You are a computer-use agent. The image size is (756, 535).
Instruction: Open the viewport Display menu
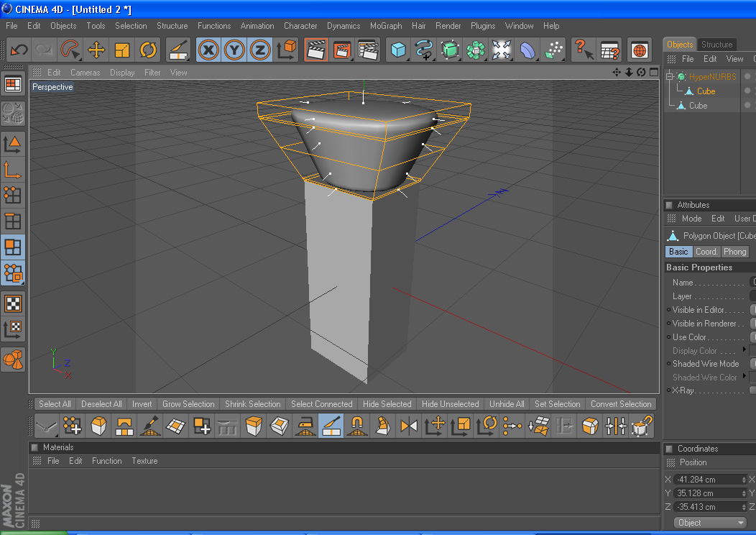pyautogui.click(x=122, y=73)
